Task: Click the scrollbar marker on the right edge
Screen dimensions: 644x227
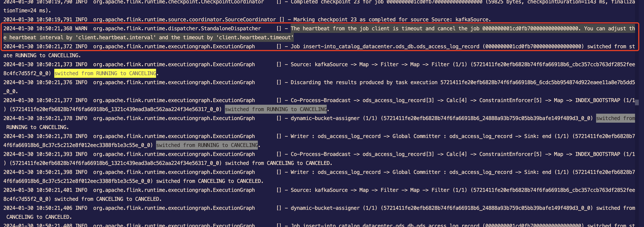Action: tap(637, 102)
